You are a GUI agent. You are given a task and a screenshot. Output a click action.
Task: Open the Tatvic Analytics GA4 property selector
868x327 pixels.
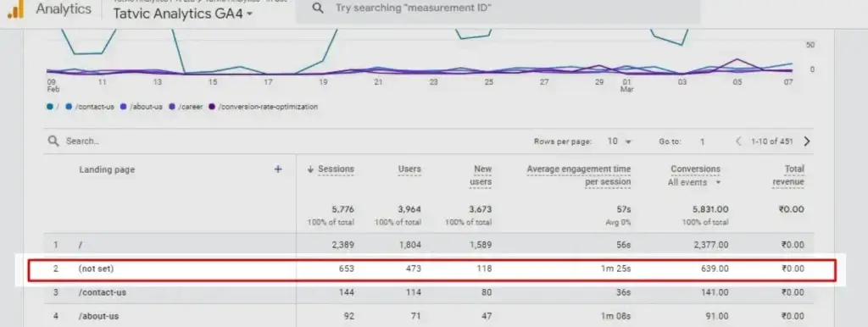point(183,14)
